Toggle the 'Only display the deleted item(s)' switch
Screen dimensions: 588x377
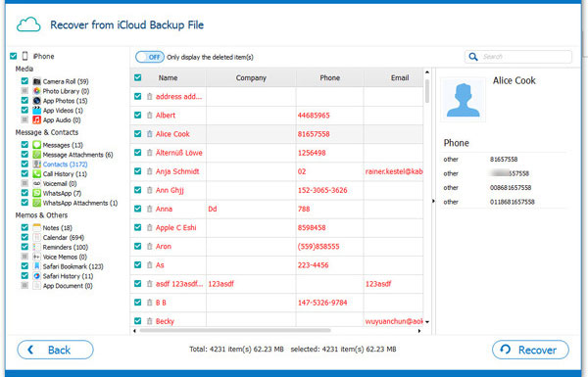point(150,57)
